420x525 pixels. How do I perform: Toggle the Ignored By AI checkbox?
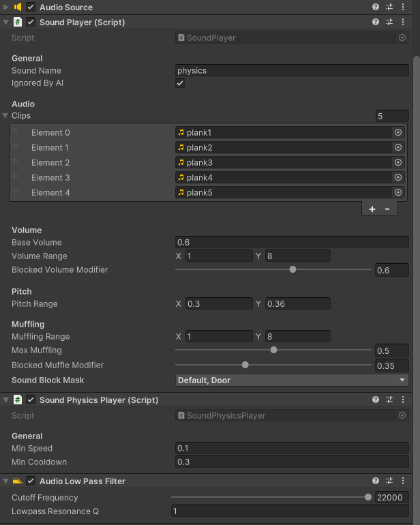[180, 83]
